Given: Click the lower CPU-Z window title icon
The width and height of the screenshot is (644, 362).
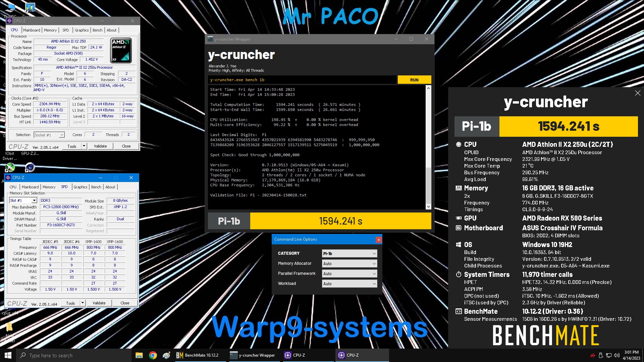Looking at the screenshot, I should (x=8, y=178).
